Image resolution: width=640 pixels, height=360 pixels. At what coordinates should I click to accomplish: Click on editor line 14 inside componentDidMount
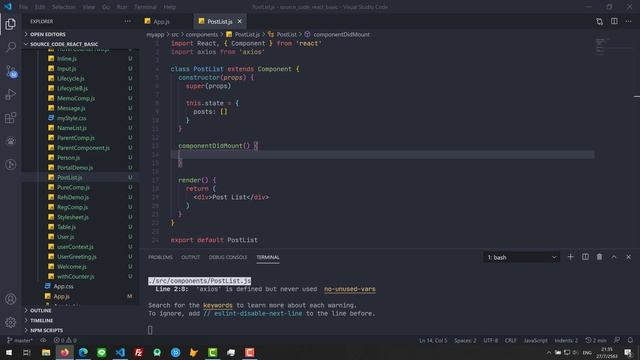pyautogui.click(x=382, y=154)
